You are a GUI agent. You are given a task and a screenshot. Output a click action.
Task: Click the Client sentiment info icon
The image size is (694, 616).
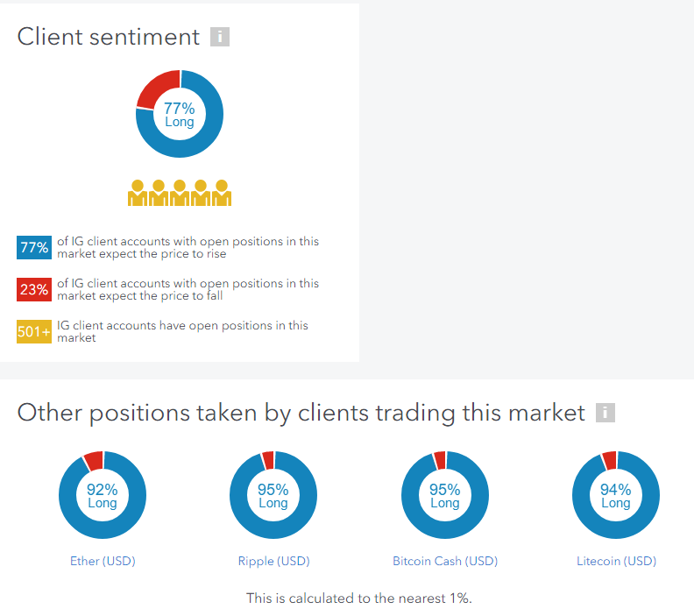220,37
